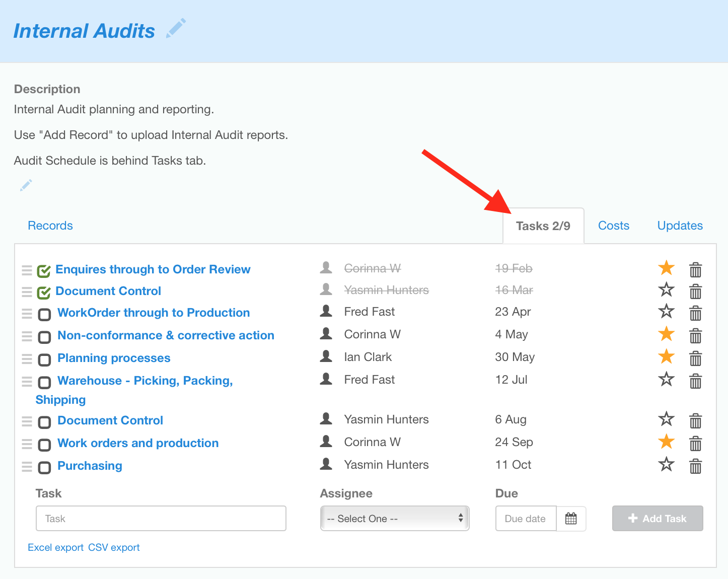The width and height of the screenshot is (728, 579).
Task: Unstar the Non-conformance & corrective action task
Action: click(x=666, y=333)
